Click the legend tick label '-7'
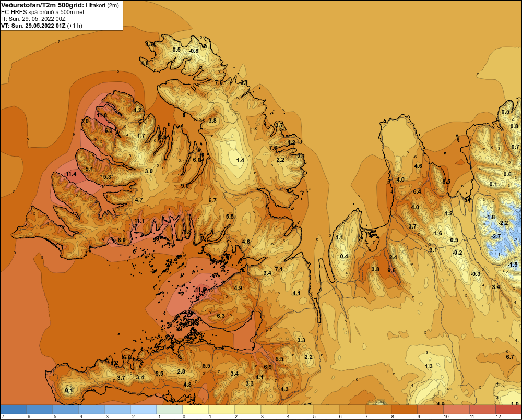The image size is (522, 420). coord(2,417)
